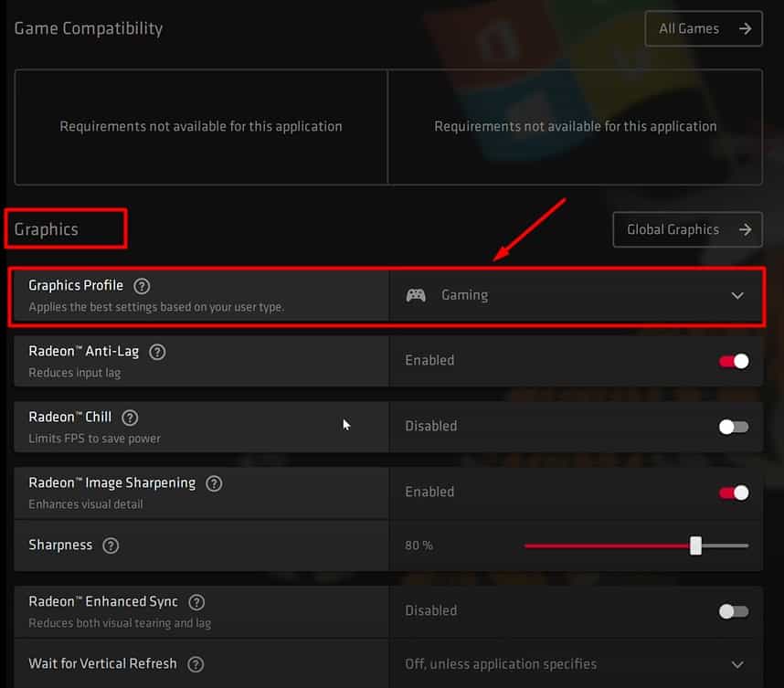Click the arrow icon in Global Graphics button
The image size is (784, 688).
pyautogui.click(x=745, y=229)
